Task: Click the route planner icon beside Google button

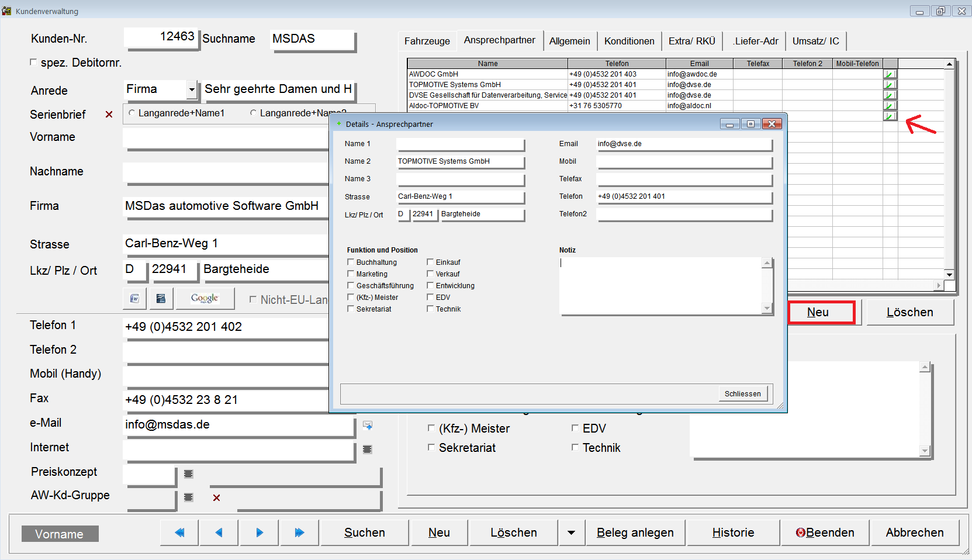Action: click(x=161, y=299)
